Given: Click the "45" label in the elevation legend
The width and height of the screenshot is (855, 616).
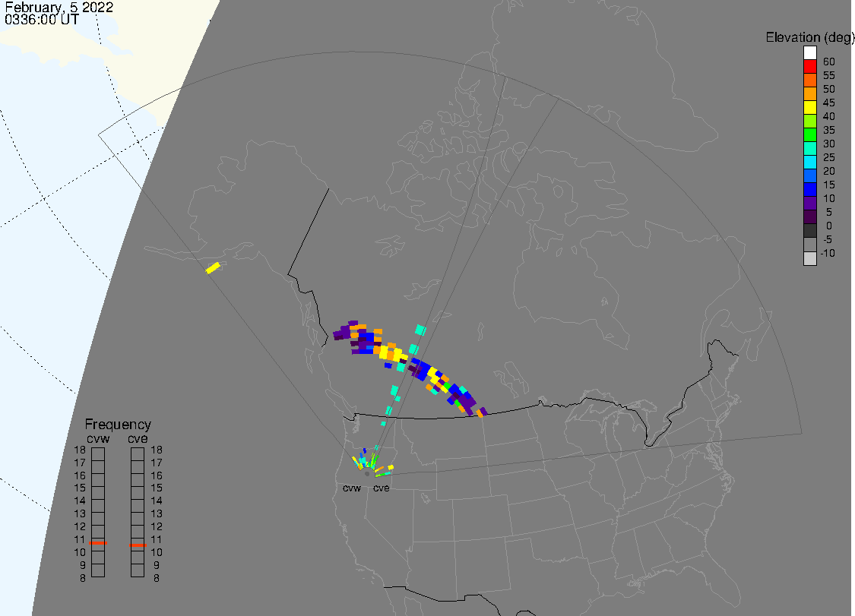Looking at the screenshot, I should click(829, 103).
